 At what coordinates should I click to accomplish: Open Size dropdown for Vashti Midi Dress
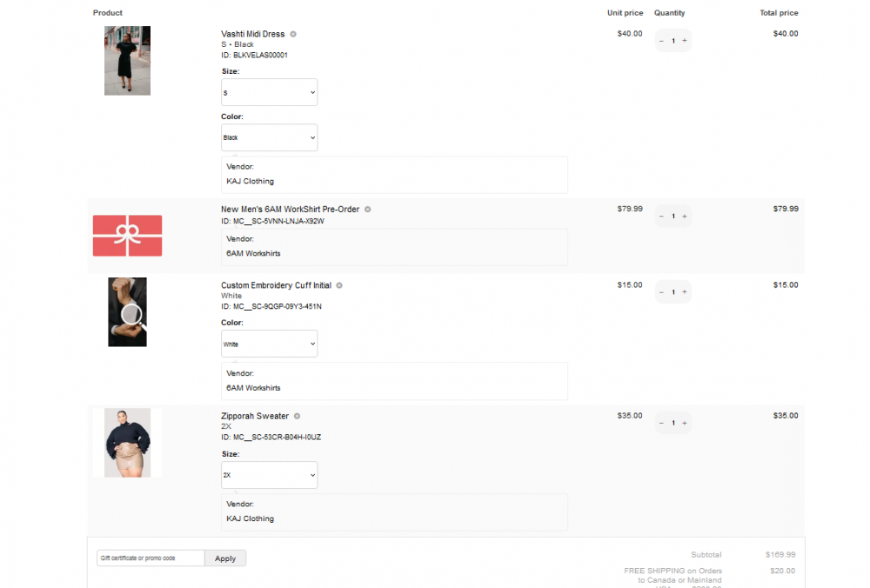269,91
